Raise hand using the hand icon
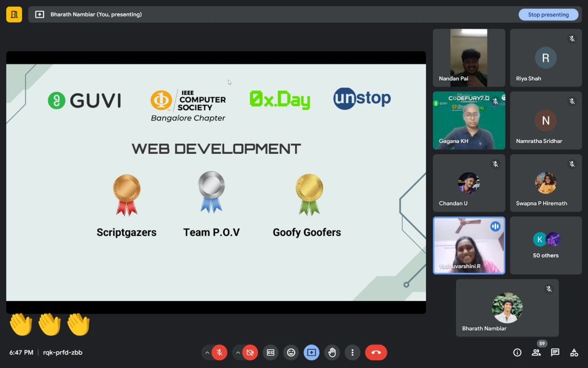Image resolution: width=588 pixels, height=368 pixels. (x=332, y=352)
